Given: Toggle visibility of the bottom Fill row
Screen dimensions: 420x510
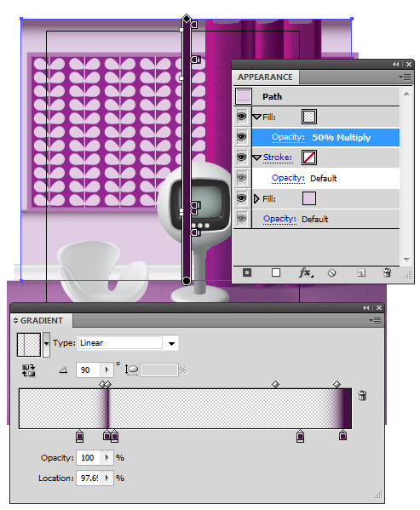Looking at the screenshot, I should [x=241, y=198].
